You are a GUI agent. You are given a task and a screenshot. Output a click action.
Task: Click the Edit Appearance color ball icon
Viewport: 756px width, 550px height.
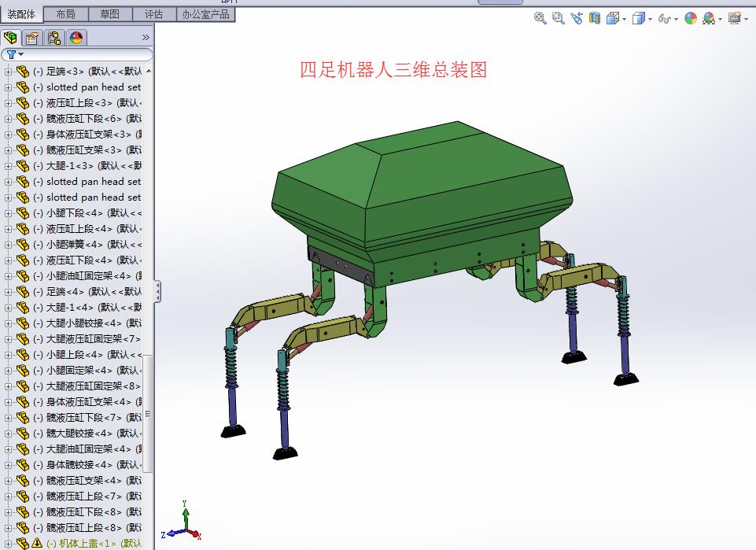[x=691, y=18]
